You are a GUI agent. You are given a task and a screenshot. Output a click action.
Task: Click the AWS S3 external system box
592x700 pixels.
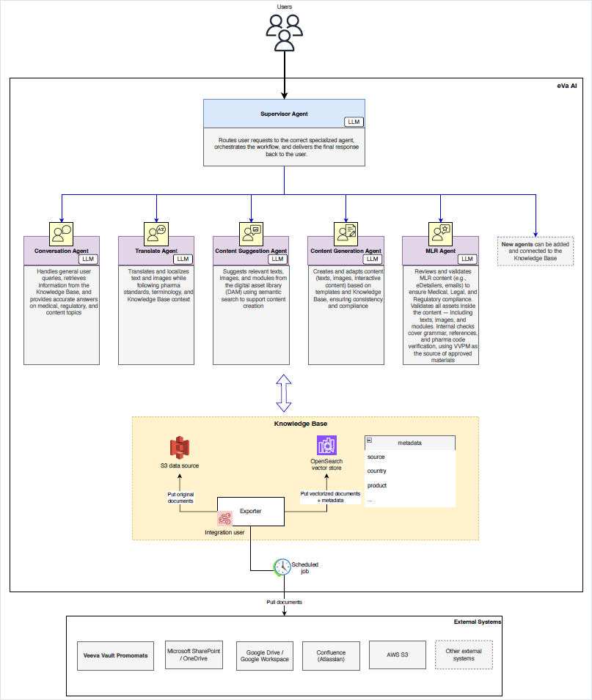click(x=397, y=655)
